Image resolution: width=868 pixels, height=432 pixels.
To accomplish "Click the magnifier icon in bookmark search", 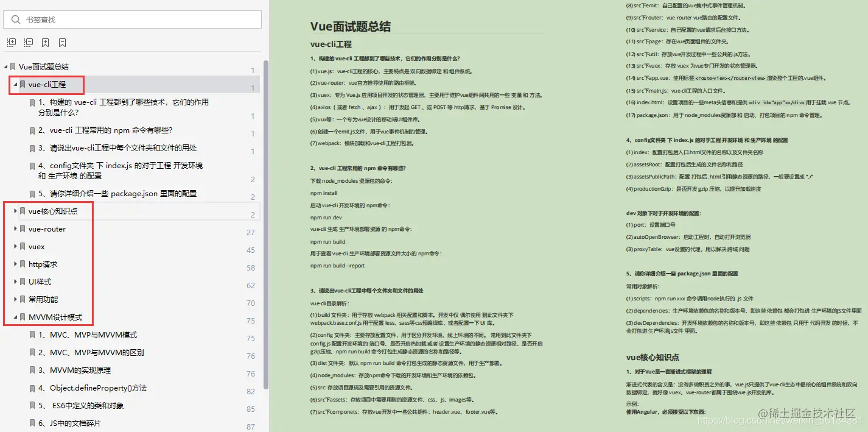I will click(15, 19).
